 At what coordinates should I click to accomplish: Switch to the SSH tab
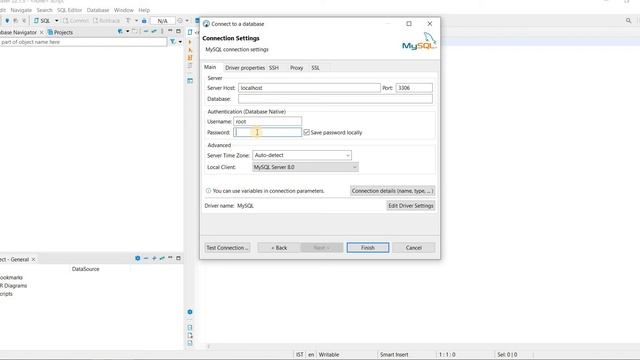[274, 68]
